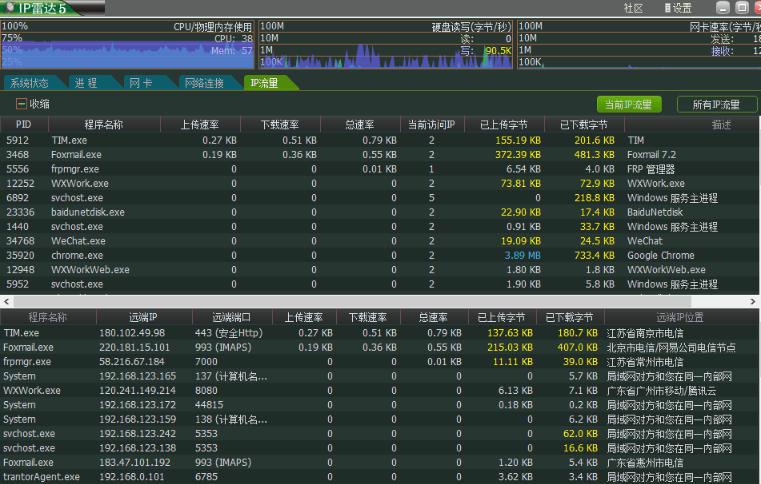The height and width of the screenshot is (484, 761).
Task: Switch to the 系统状态 tab
Action: click(30, 83)
